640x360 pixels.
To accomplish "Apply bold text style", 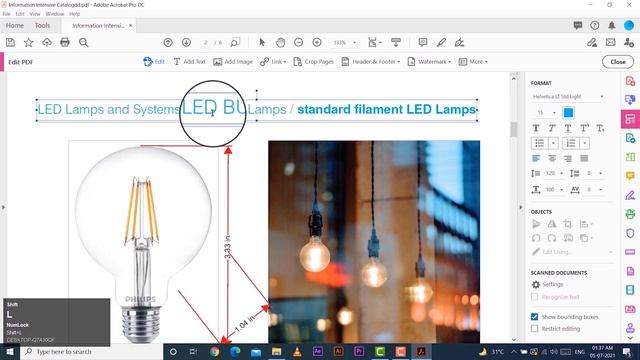I will click(x=536, y=128).
